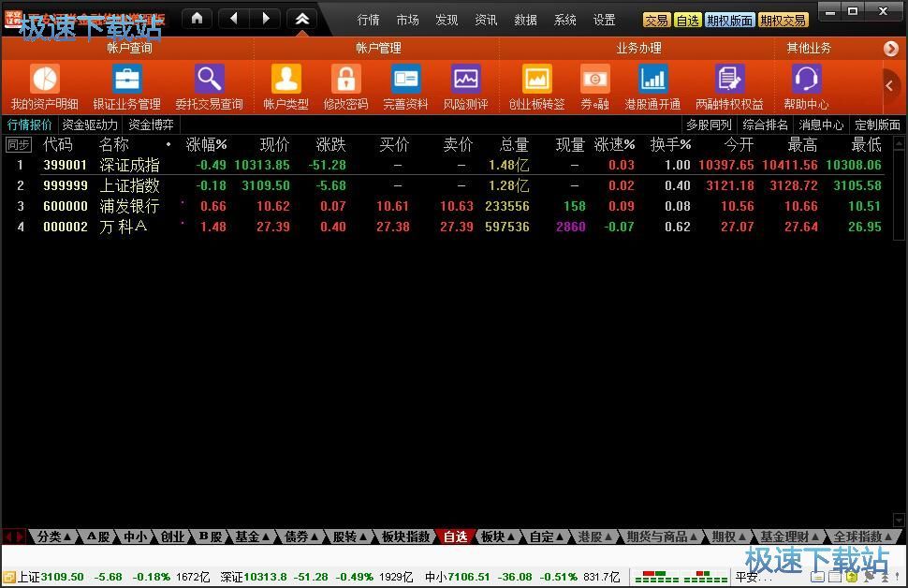Sort by 总量 column header
This screenshot has height=588, width=908.
coord(514,144)
